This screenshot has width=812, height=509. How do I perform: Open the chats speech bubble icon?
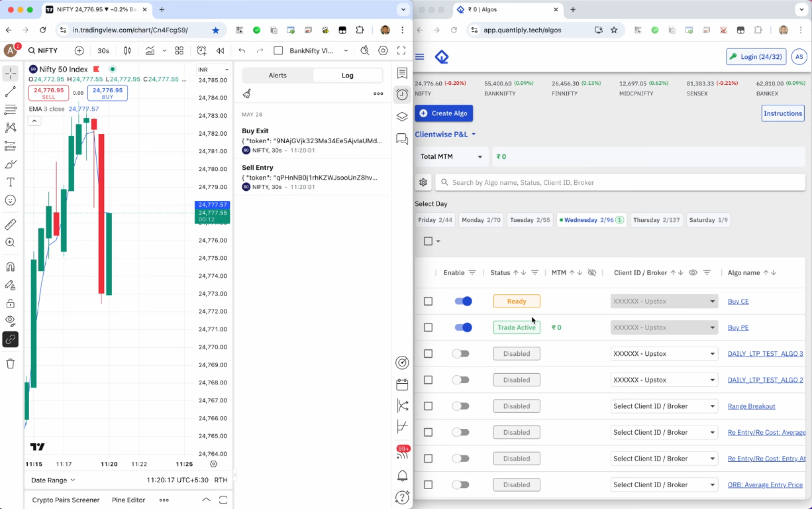(x=402, y=139)
